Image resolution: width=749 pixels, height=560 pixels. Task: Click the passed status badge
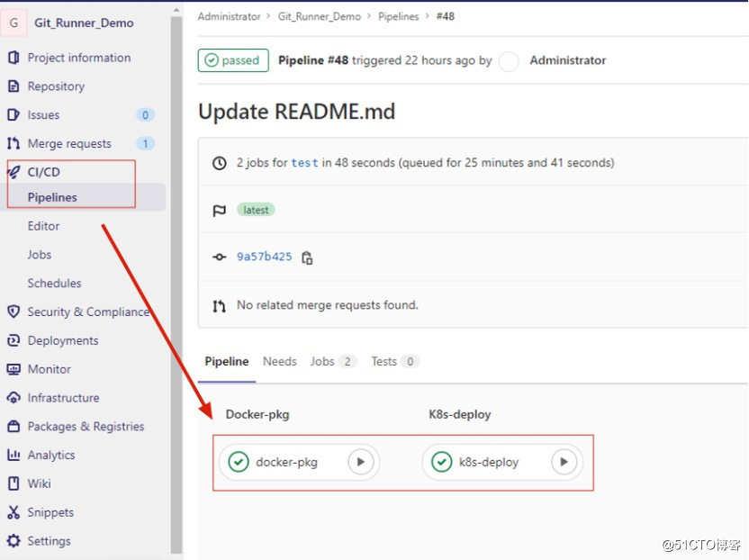233,60
